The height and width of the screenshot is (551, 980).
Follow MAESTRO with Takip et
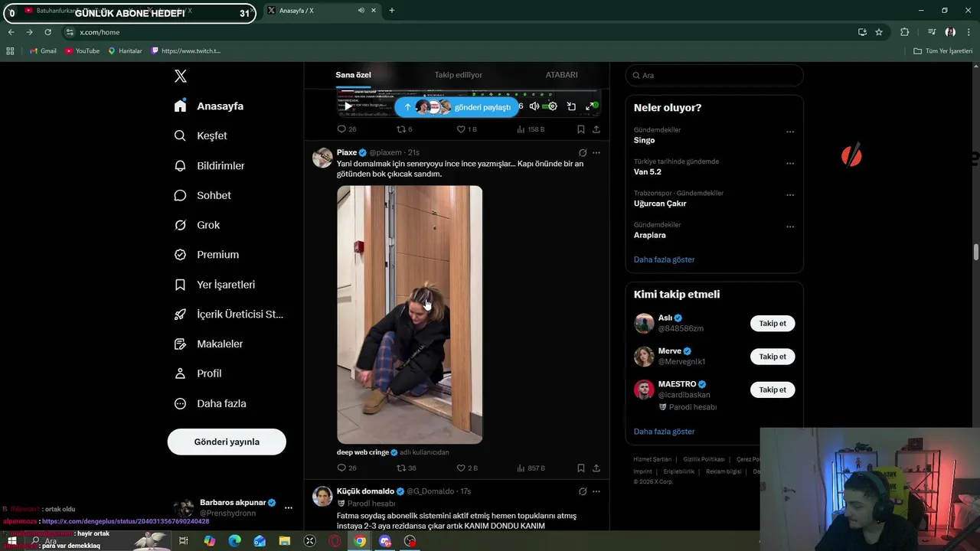[x=773, y=390]
